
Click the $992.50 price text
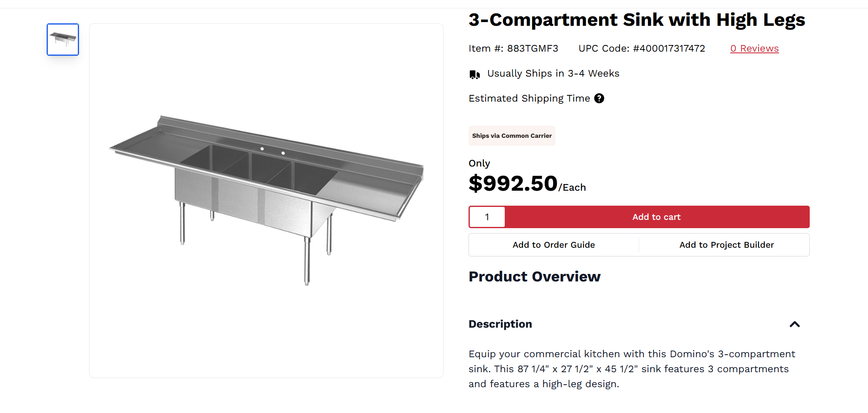(x=513, y=183)
